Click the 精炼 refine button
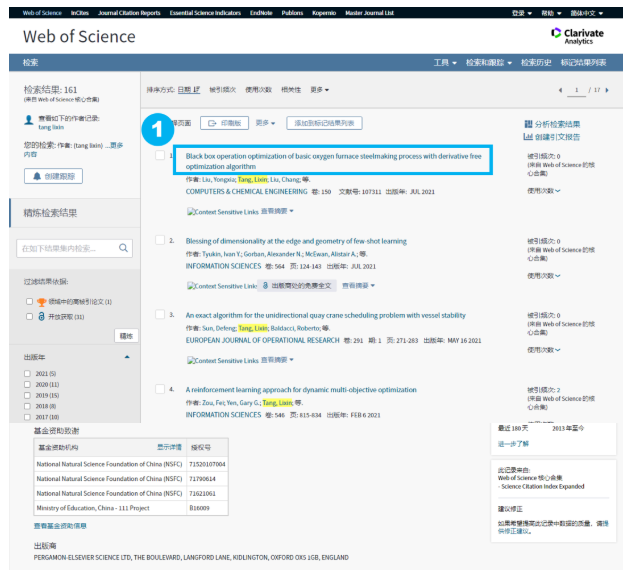The height and width of the screenshot is (570, 635). [x=126, y=336]
